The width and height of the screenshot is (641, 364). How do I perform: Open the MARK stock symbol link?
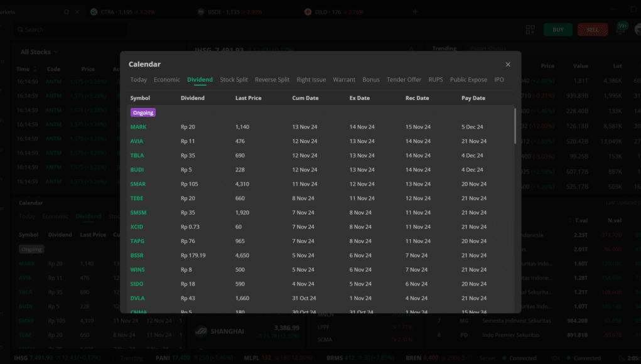pyautogui.click(x=138, y=127)
